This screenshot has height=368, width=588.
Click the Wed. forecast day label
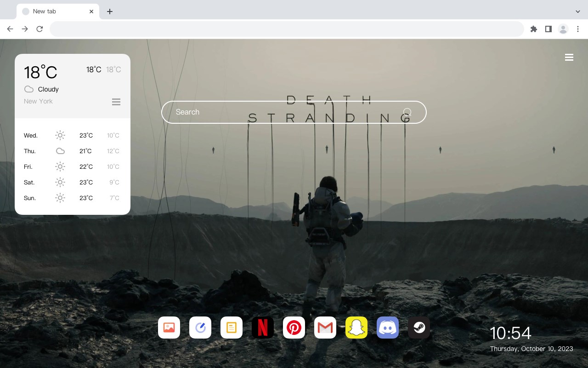pyautogui.click(x=31, y=135)
